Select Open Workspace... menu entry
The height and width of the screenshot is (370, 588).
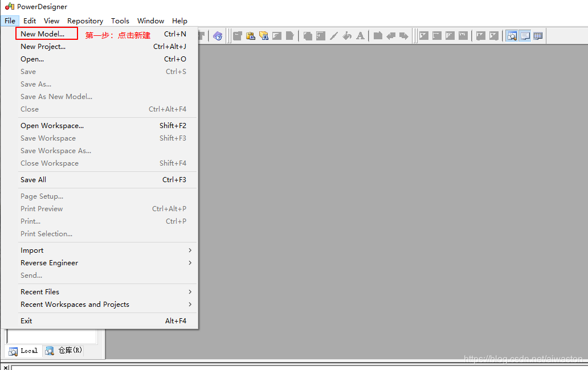click(x=100, y=125)
